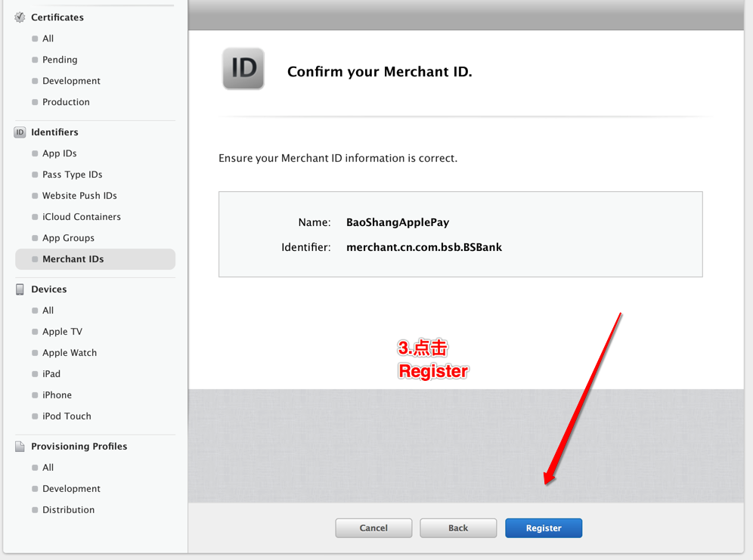753x560 pixels.
Task: Open Apple TV devices
Action: coord(62,332)
